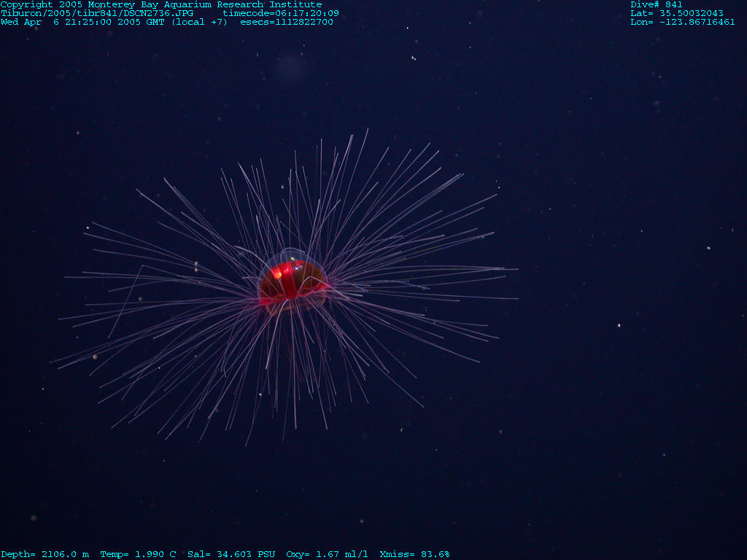Click the copyright text 'Monterey Bay Aquarium Research Institute'

pyautogui.click(x=205, y=5)
